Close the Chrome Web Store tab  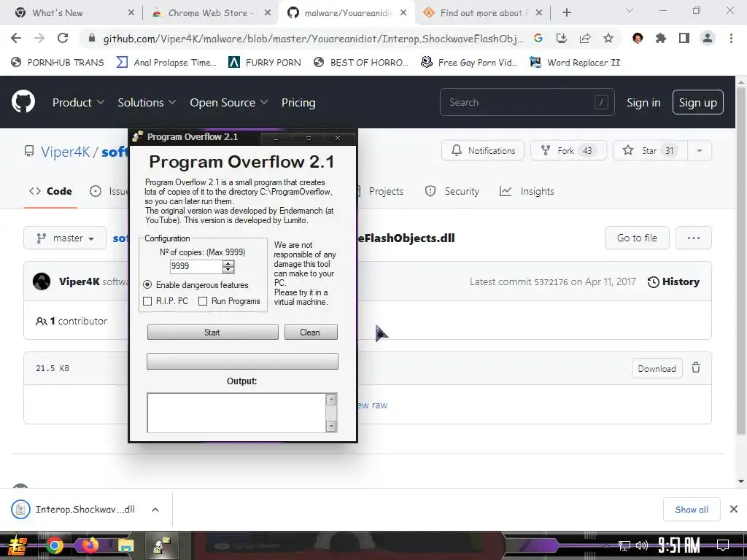pyautogui.click(x=268, y=13)
